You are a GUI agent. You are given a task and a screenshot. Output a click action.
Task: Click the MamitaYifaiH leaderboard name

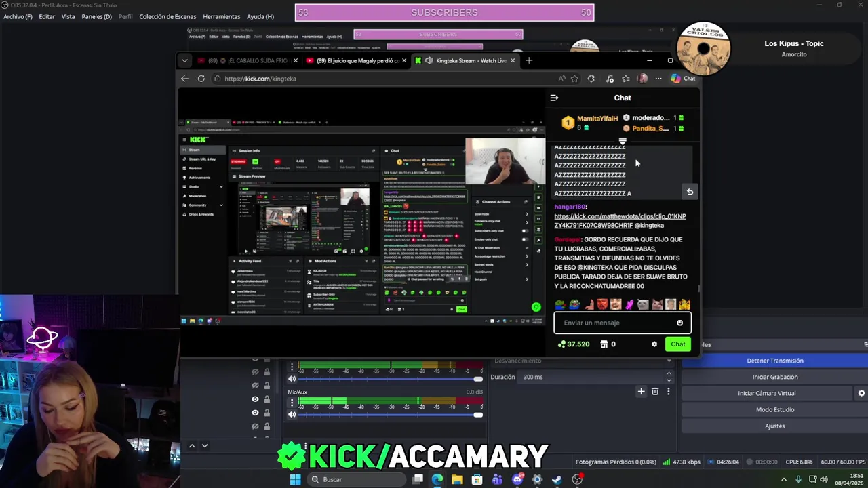(597, 119)
